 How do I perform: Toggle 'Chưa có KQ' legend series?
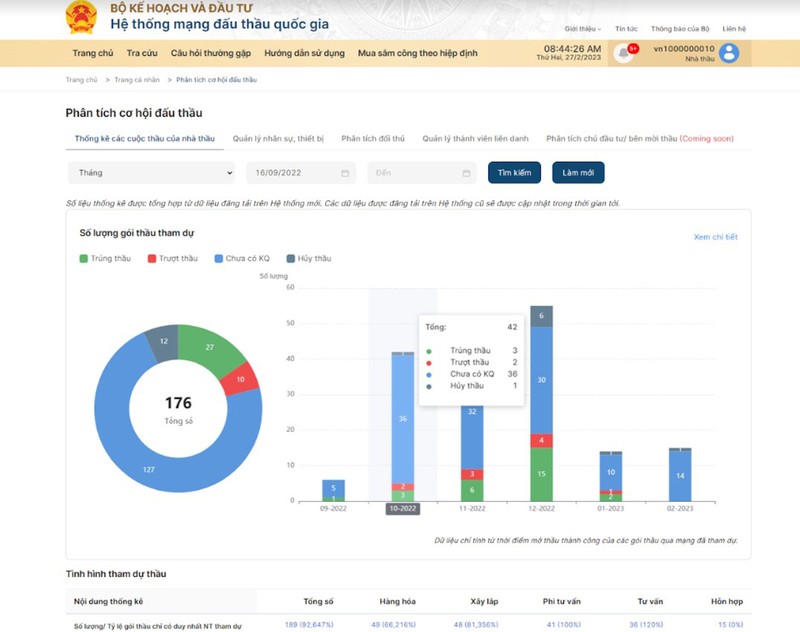(242, 258)
